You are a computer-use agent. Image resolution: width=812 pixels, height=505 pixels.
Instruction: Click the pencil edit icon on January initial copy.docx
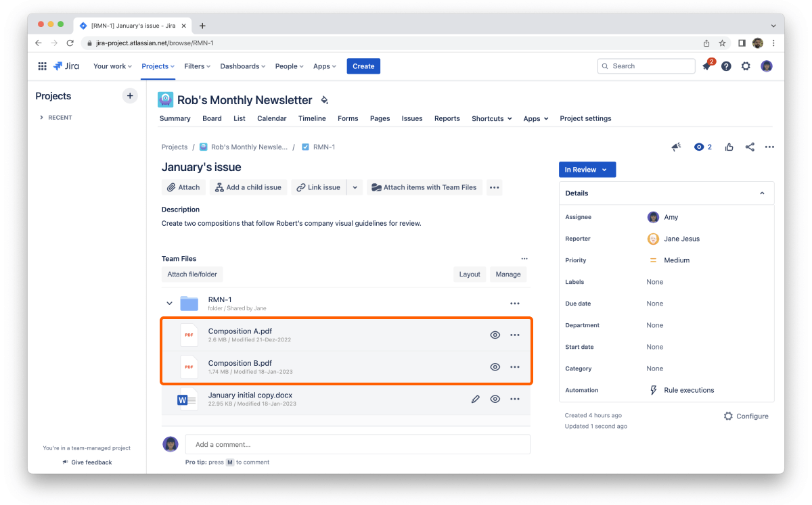476,399
